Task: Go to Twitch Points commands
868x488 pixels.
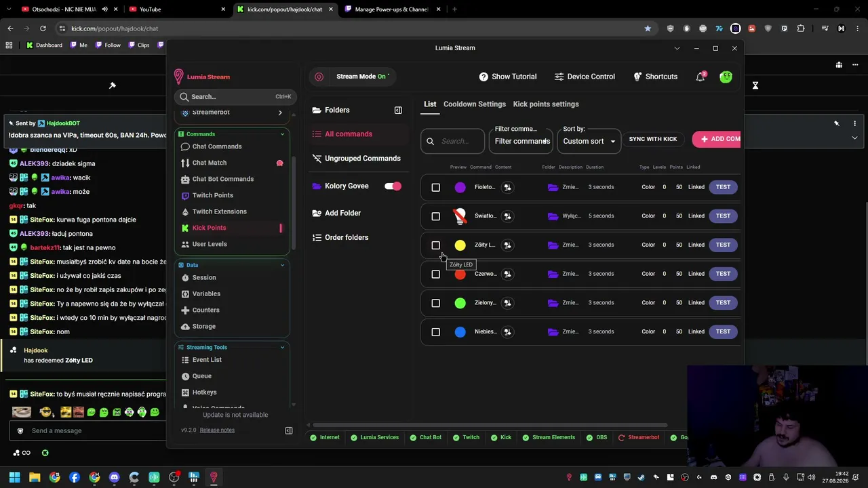Action: tap(212, 195)
